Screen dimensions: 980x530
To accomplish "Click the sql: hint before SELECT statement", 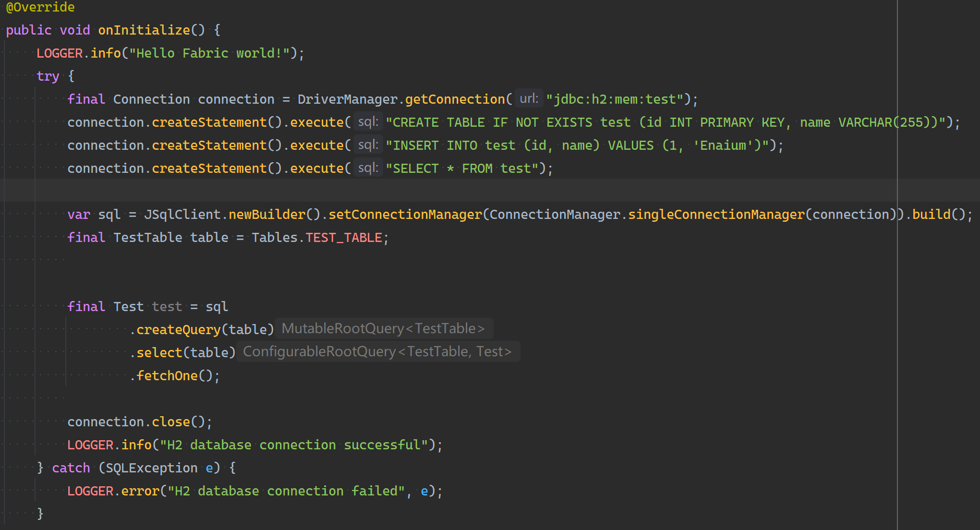I will click(368, 168).
